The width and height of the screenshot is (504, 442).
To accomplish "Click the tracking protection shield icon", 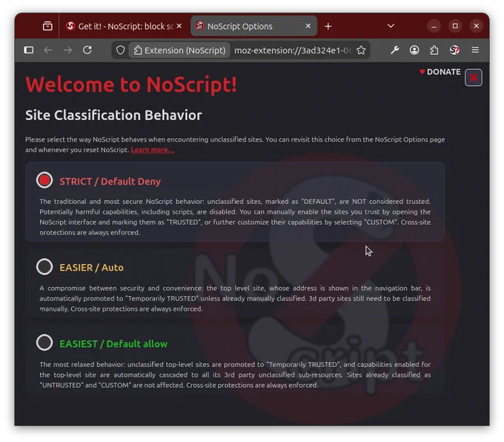I will tap(121, 50).
